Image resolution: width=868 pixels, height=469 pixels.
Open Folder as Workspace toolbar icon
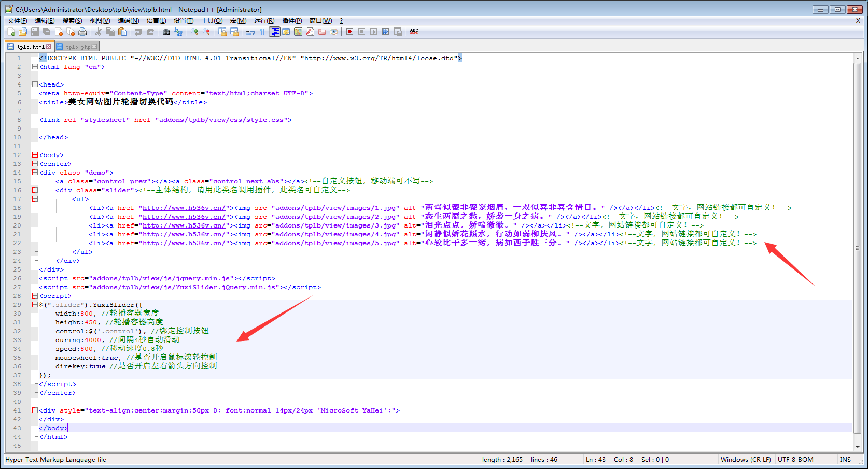(322, 32)
